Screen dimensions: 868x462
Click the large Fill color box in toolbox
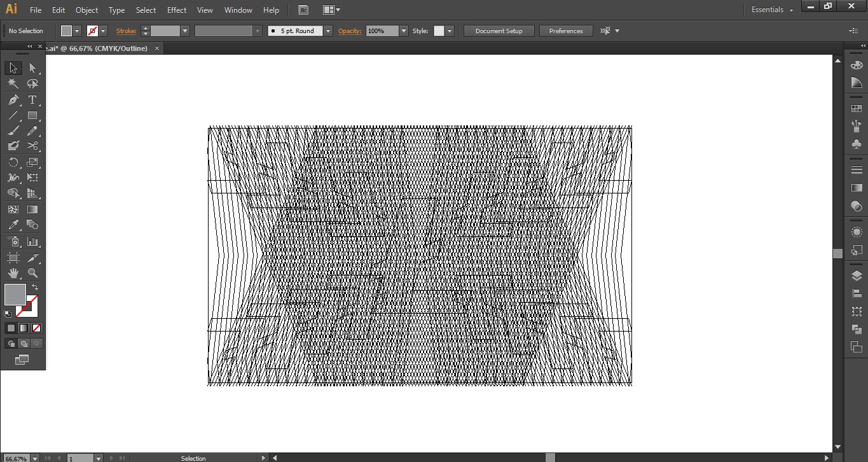[x=15, y=295]
